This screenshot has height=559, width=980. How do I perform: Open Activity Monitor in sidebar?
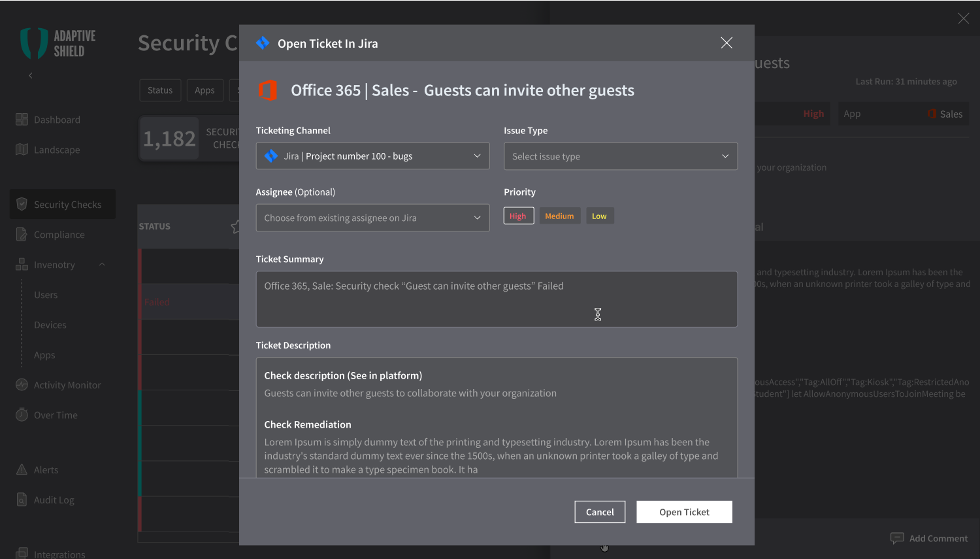point(67,385)
